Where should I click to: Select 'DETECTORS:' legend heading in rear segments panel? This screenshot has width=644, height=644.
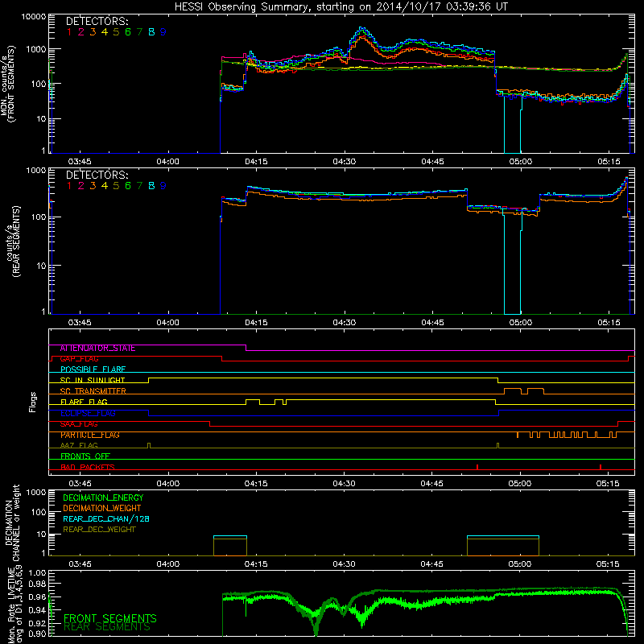pos(97,175)
